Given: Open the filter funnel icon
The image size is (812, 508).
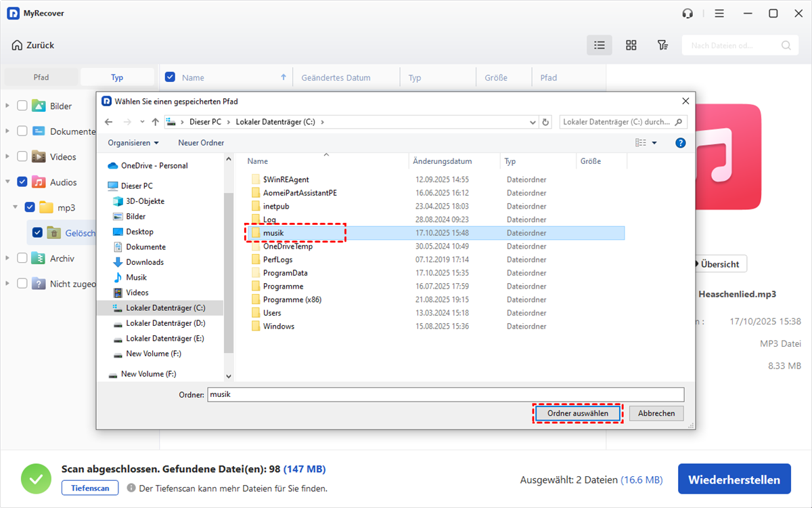Looking at the screenshot, I should [662, 45].
